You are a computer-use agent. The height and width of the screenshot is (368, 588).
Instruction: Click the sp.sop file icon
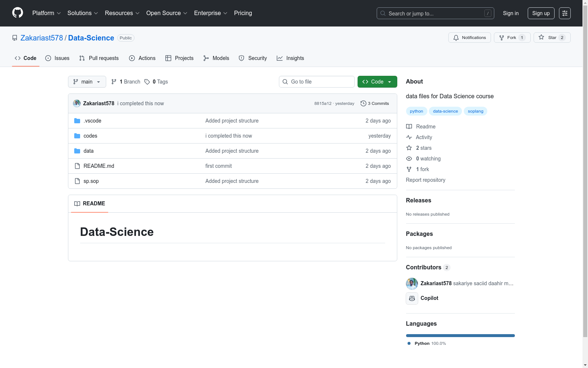click(x=77, y=181)
